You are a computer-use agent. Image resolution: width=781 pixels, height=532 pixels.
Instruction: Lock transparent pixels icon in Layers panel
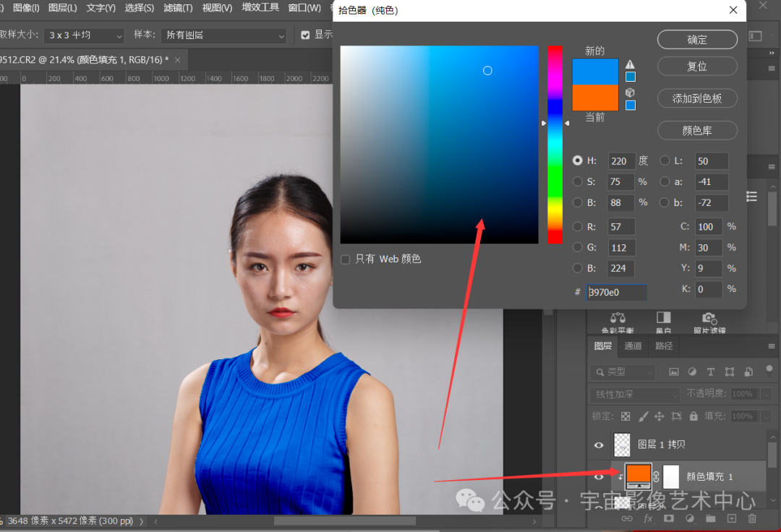pos(626,416)
